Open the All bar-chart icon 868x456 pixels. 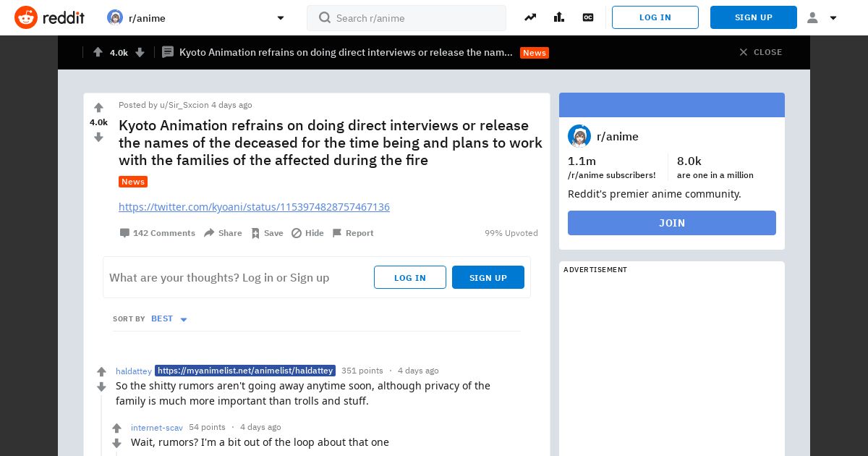tap(559, 17)
